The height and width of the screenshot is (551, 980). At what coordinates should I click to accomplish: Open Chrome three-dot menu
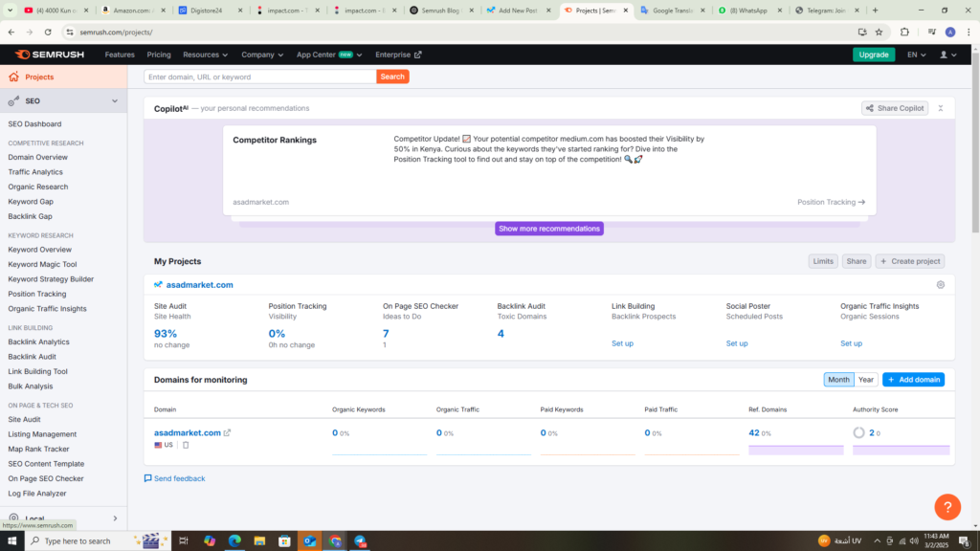pyautogui.click(x=969, y=32)
